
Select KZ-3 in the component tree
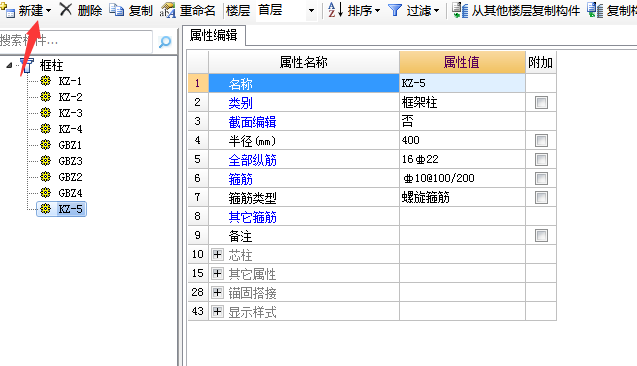(70, 113)
